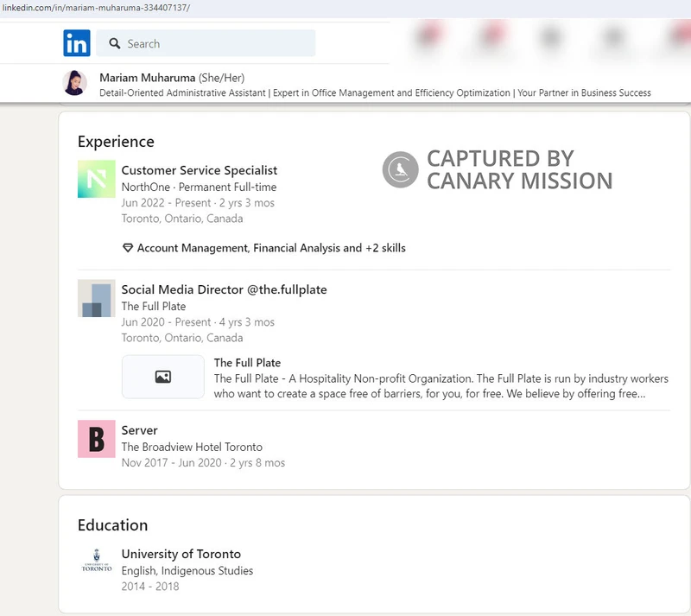Viewport: 691px width, 616px height.
Task: Click the browser URL address text
Action: [97, 8]
